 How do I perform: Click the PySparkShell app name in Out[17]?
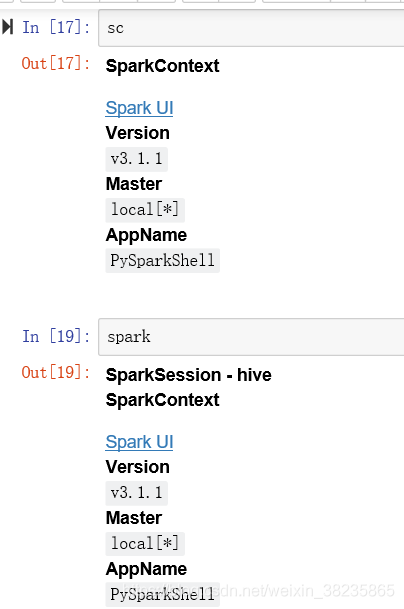[162, 261]
